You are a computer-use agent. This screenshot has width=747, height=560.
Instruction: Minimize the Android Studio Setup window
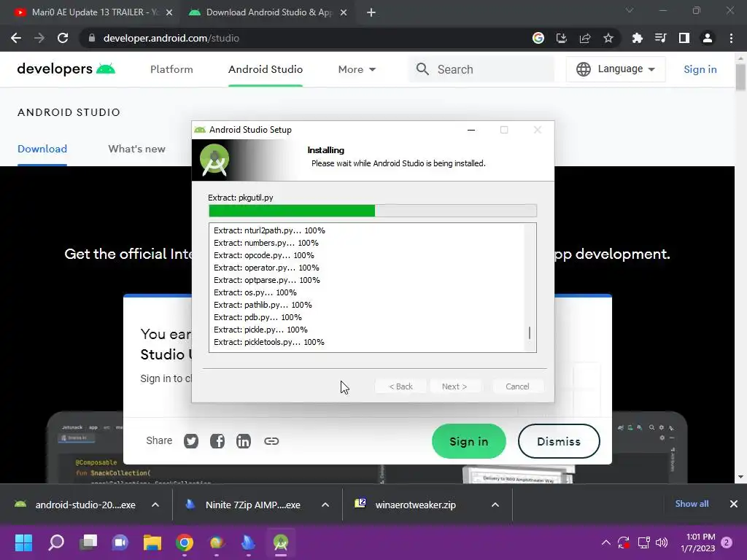[471, 130]
